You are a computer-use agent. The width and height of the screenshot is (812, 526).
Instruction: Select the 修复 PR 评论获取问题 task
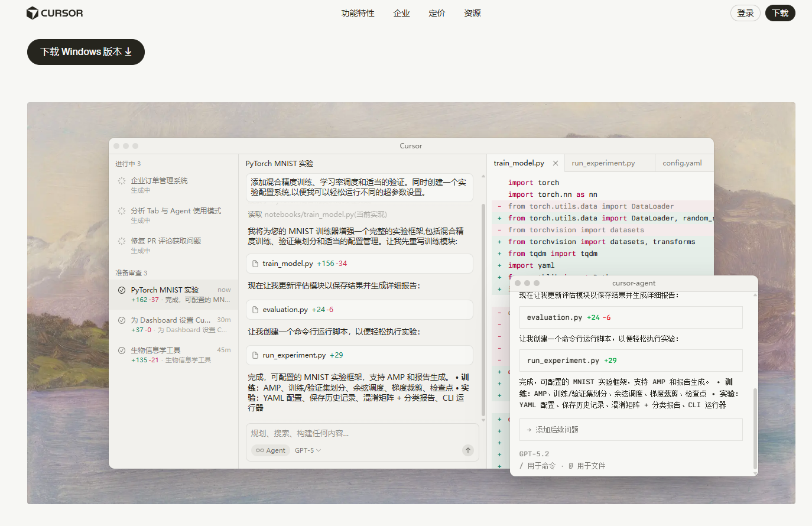click(174, 245)
